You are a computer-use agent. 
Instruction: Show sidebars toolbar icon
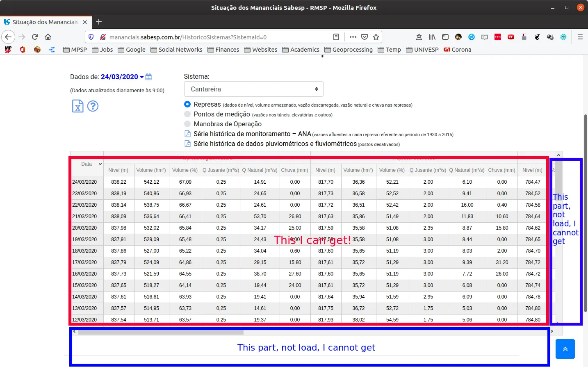click(445, 37)
